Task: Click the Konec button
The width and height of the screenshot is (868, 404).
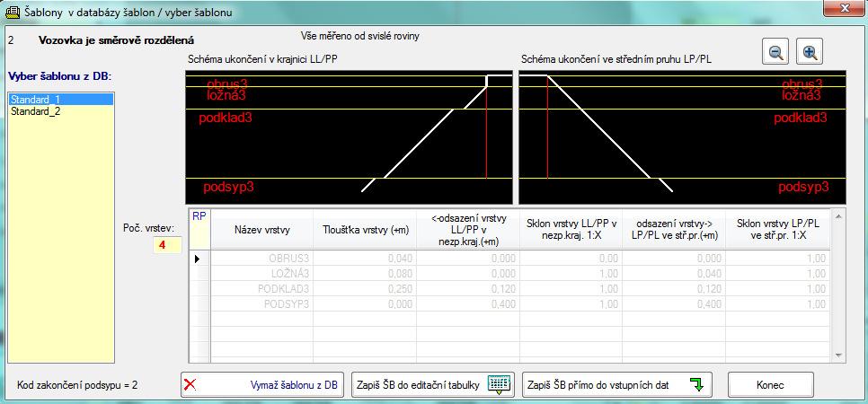Action: pos(770,385)
